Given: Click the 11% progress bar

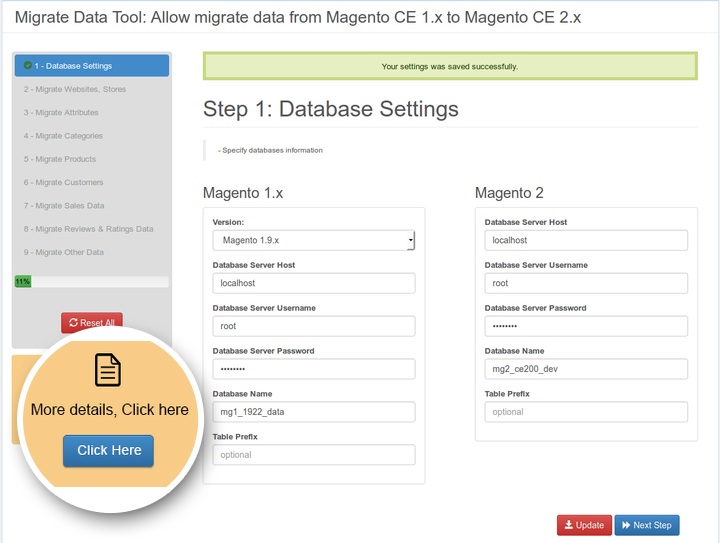Looking at the screenshot, I should coord(92,282).
